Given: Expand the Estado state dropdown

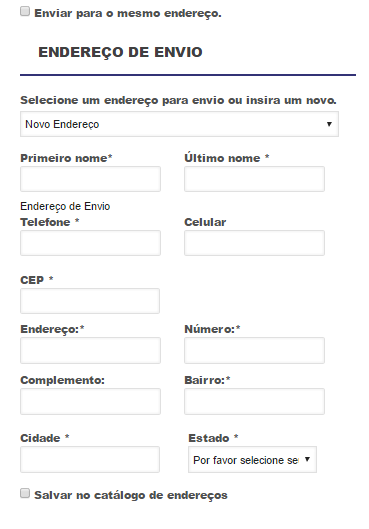Looking at the screenshot, I should 252,460.
